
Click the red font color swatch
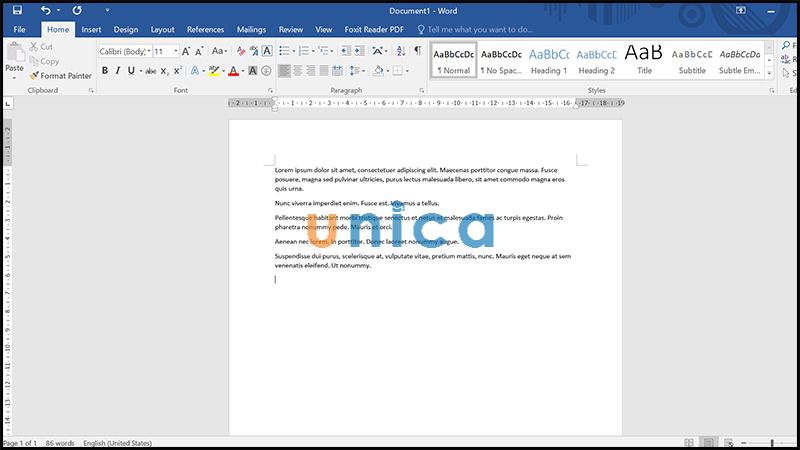tap(232, 71)
